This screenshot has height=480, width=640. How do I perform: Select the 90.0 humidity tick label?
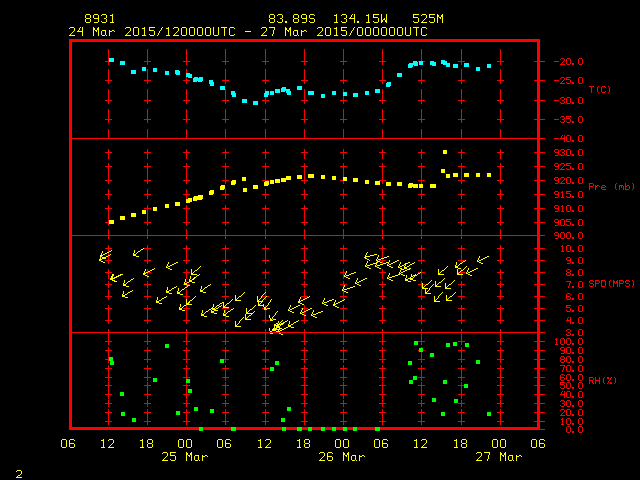point(571,351)
